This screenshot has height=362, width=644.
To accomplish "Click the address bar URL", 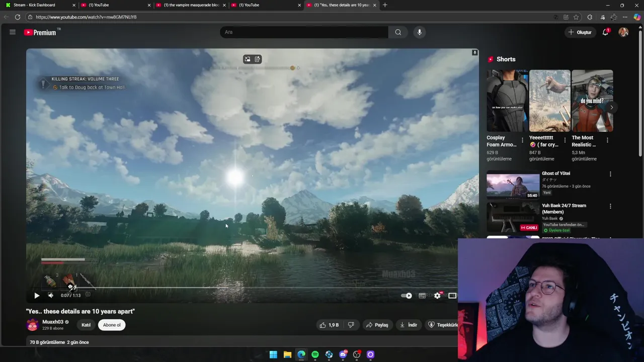I will (86, 17).
